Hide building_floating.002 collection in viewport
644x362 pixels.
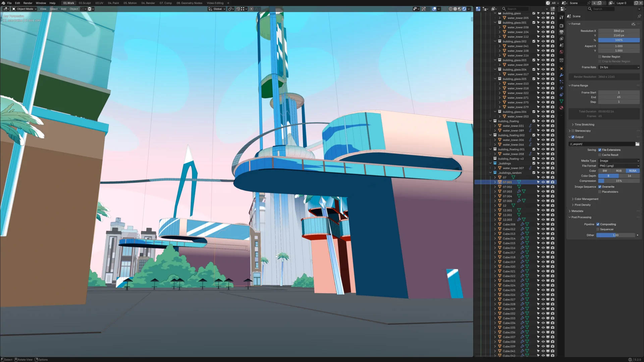pyautogui.click(x=543, y=135)
